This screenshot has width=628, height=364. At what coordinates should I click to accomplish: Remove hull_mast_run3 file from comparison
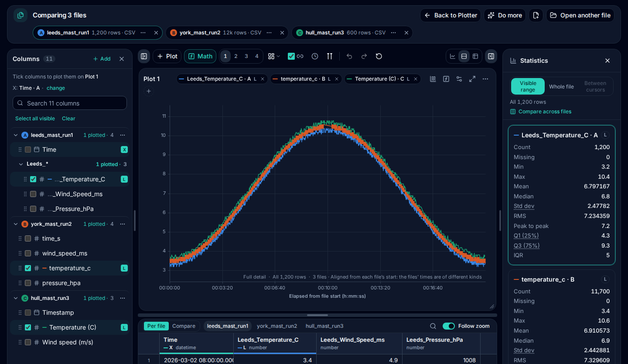406,33
